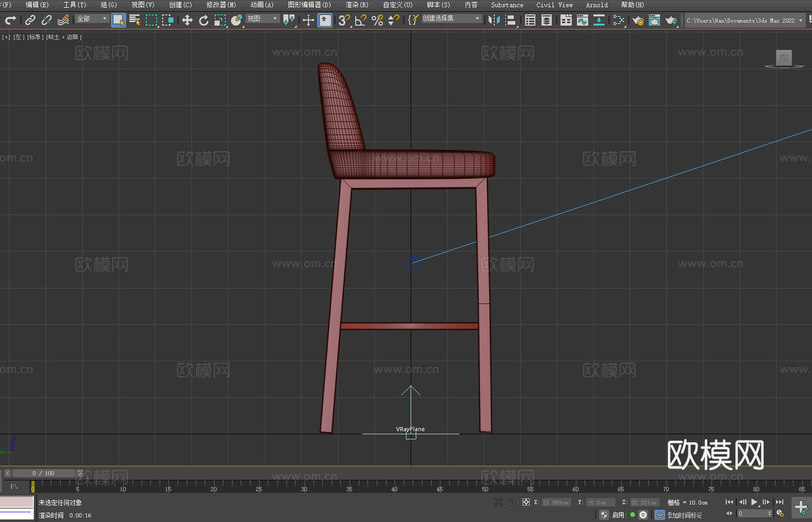This screenshot has height=522, width=812.
Task: Open the 帮助(H) menu
Action: coord(632,5)
